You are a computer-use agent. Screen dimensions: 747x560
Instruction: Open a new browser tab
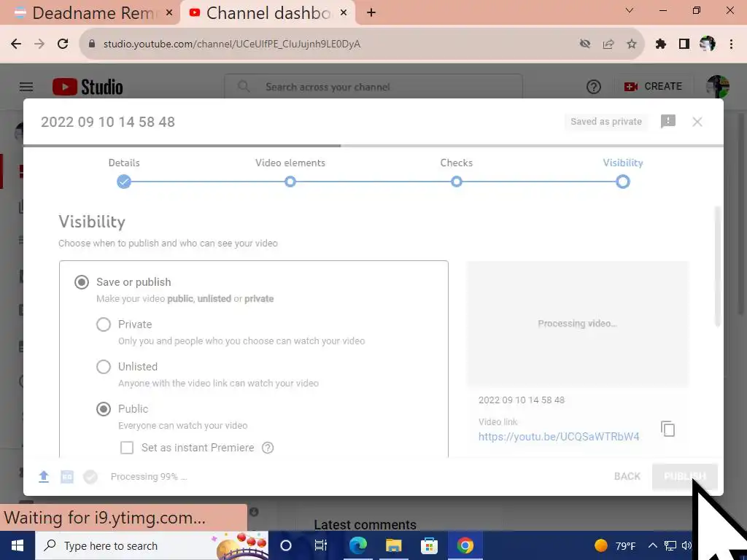coord(371,12)
